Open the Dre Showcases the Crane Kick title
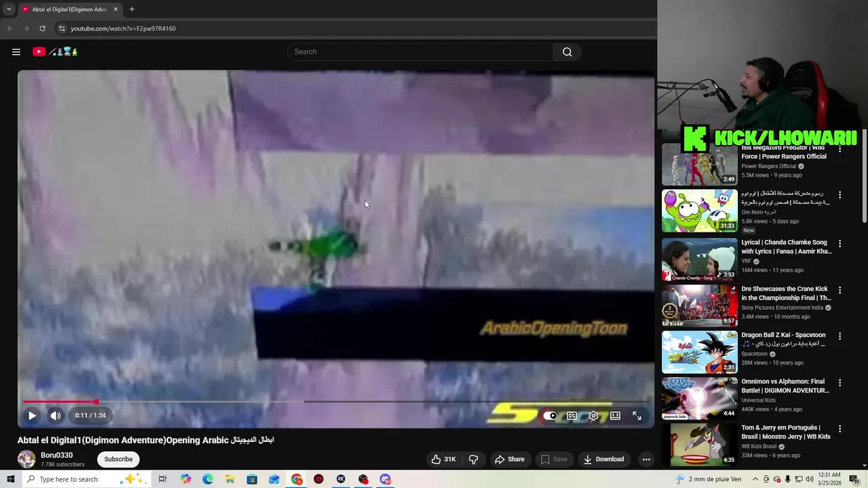 coord(786,293)
